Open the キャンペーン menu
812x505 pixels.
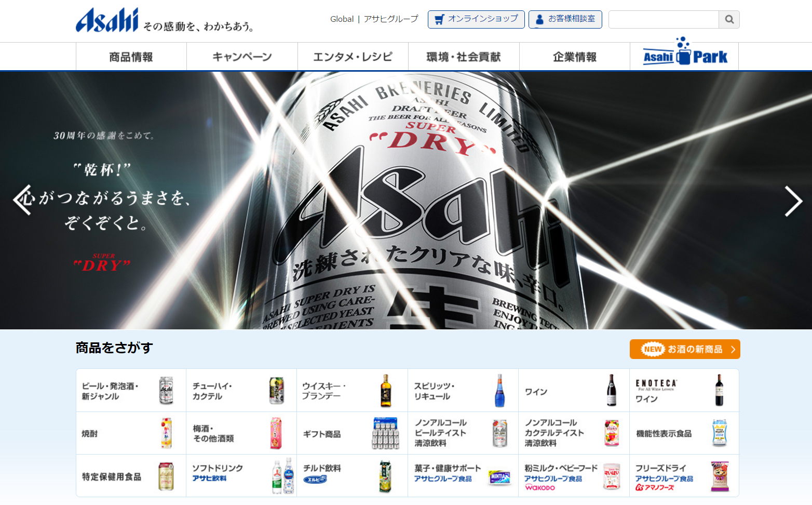point(242,57)
